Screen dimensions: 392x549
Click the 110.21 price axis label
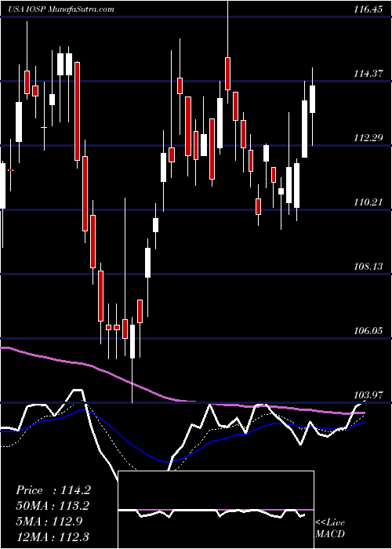[368, 202]
